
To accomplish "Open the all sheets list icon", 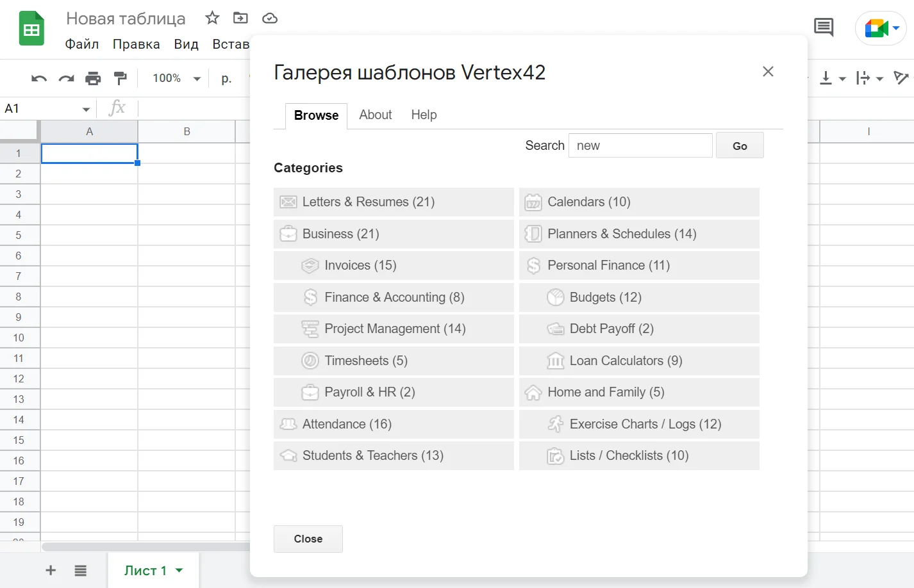I will [x=80, y=570].
